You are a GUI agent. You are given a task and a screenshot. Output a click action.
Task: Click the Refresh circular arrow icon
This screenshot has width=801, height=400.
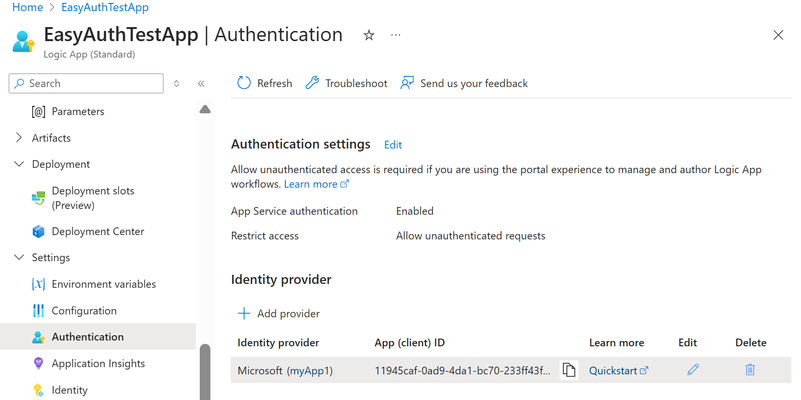[244, 83]
